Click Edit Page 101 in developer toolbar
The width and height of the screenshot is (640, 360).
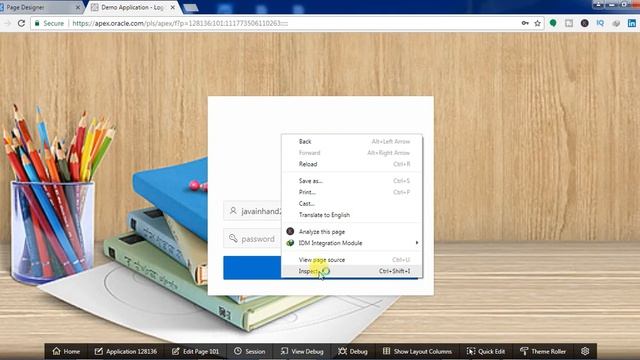coord(196,351)
